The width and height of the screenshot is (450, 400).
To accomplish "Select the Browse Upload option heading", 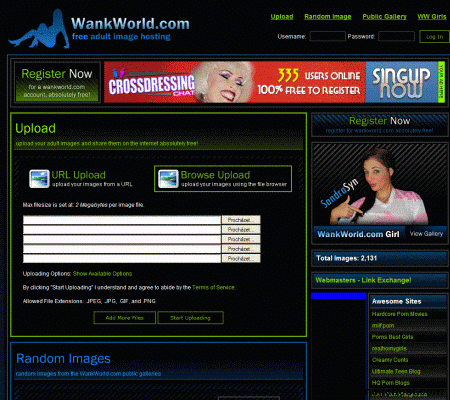I will 215,175.
